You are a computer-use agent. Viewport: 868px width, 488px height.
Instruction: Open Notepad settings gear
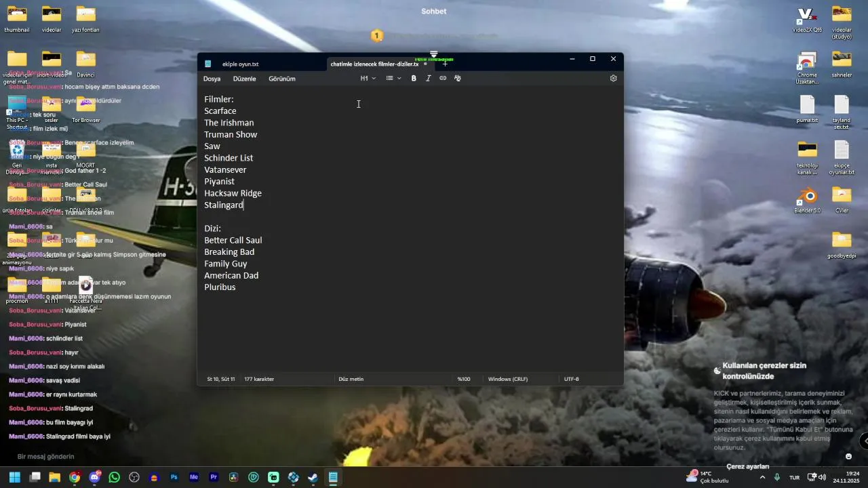(613, 79)
